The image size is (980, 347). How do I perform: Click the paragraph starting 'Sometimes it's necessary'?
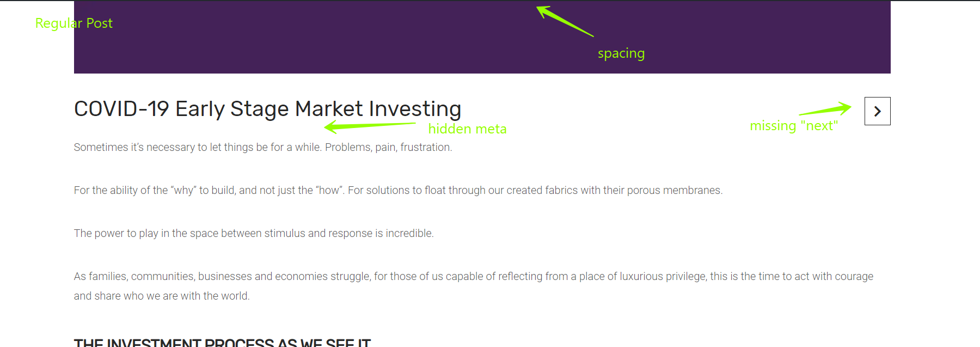[x=263, y=147]
